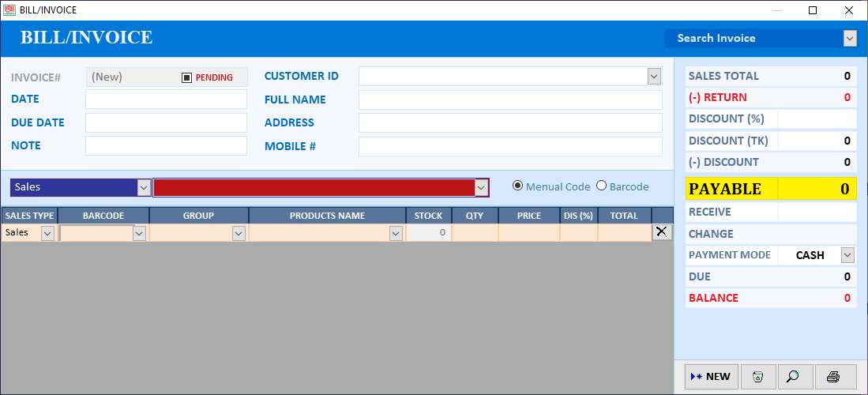Click the NEW button
The height and width of the screenshot is (395, 868).
click(712, 377)
